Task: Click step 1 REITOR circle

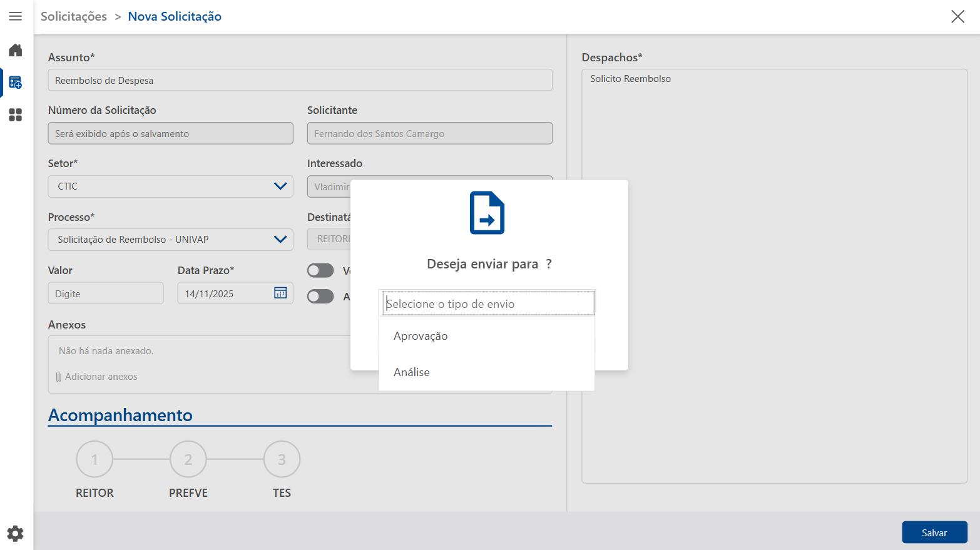Action: [94, 459]
